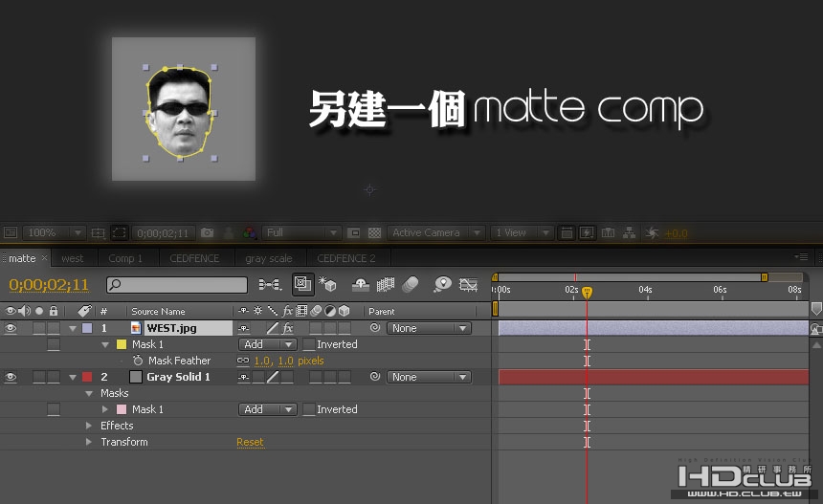Click the viewer current time 0;00;02;11

[163, 232]
